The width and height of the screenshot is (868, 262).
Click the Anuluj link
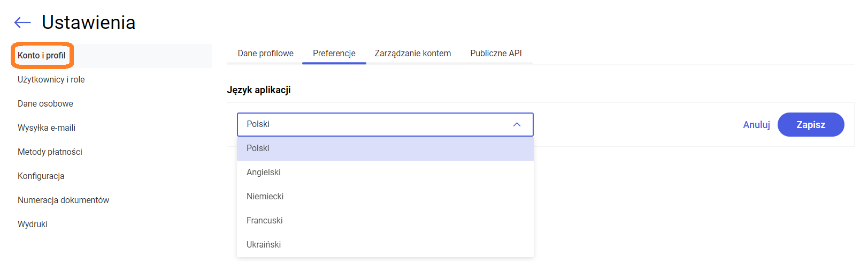pos(756,125)
